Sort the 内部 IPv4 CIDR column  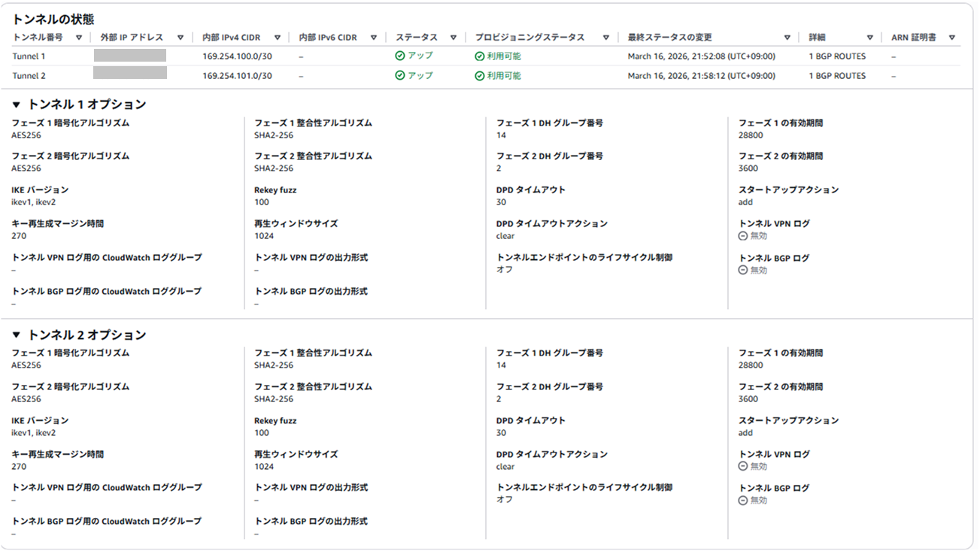278,38
